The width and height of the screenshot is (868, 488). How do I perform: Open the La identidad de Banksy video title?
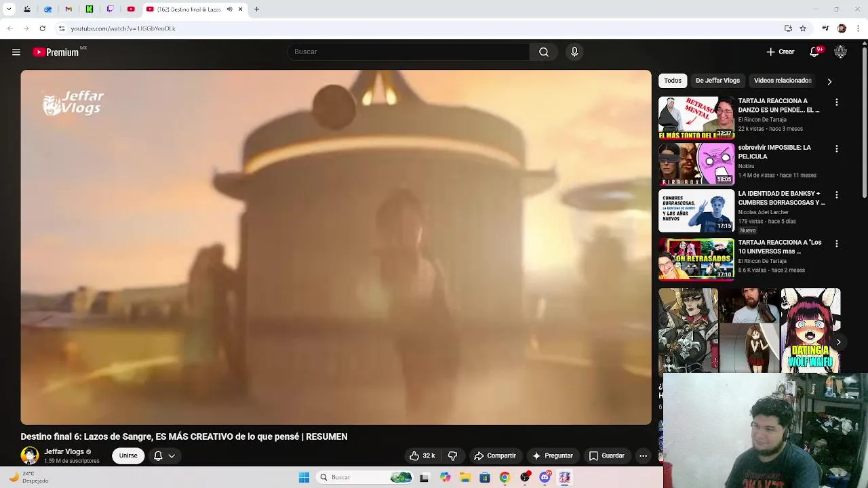click(781, 198)
